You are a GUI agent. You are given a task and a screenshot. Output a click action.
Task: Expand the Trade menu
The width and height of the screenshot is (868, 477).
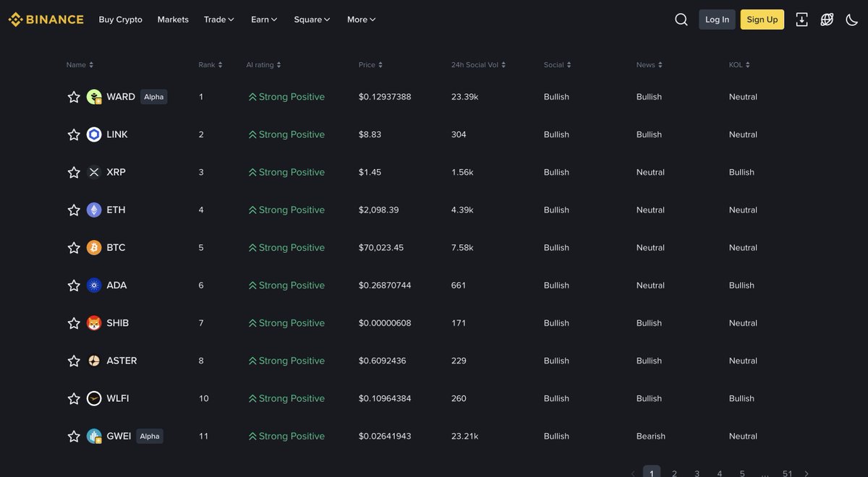coord(219,20)
